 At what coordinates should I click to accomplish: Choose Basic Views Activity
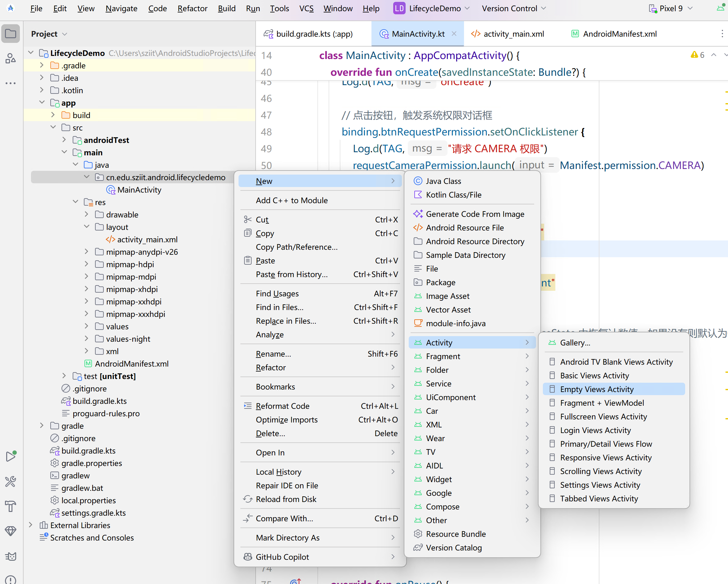pos(613,376)
